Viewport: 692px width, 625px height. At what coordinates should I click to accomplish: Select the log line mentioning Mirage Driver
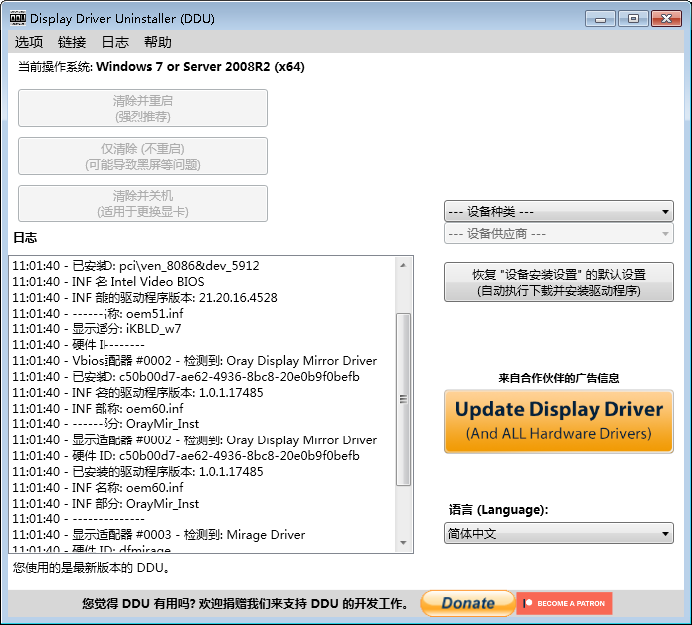tap(159, 535)
